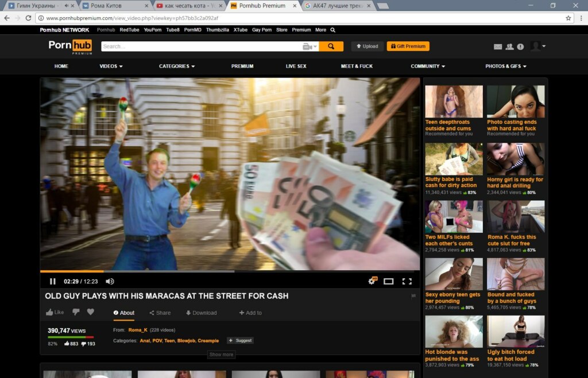Focus the site search field
588x378 pixels.
click(202, 46)
